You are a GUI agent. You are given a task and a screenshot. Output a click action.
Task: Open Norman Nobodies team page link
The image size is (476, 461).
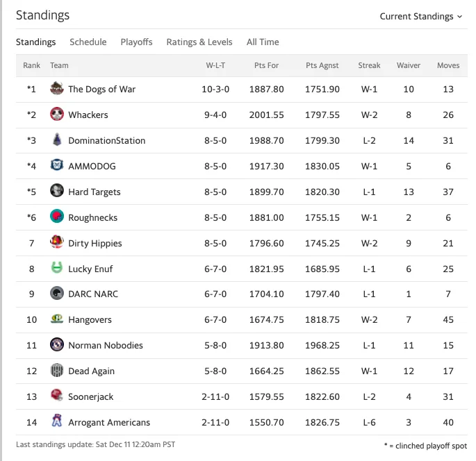coord(106,346)
